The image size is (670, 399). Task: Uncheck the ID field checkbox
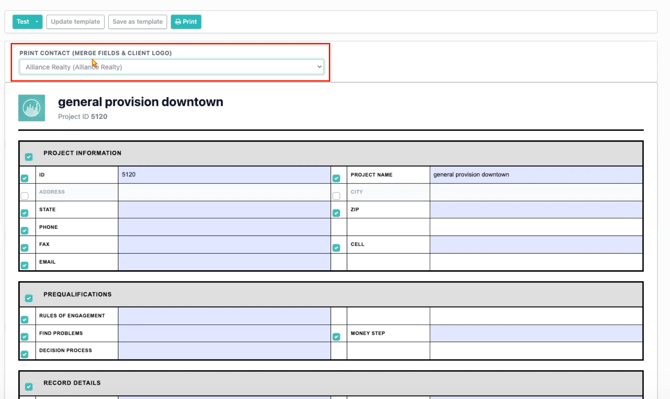pyautogui.click(x=25, y=178)
